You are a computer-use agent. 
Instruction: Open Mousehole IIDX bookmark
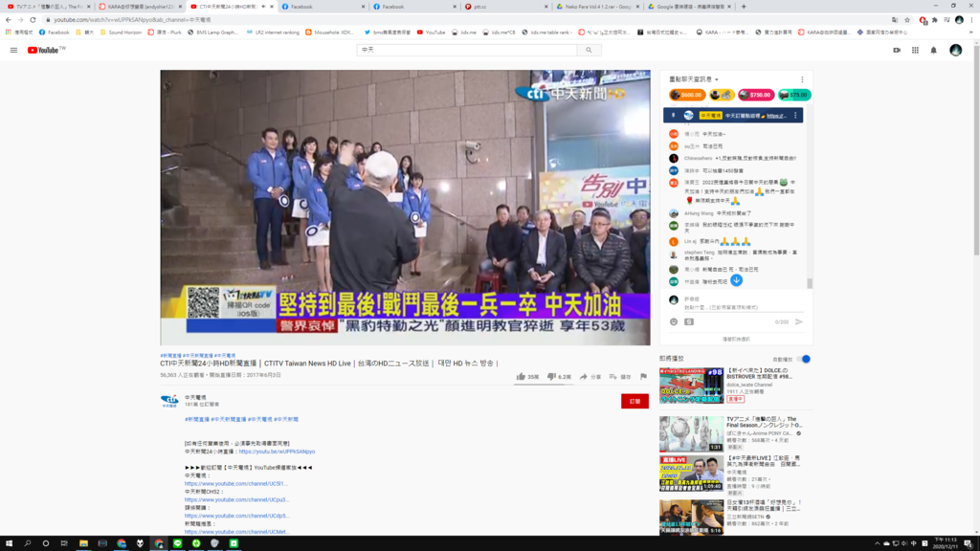point(329,32)
